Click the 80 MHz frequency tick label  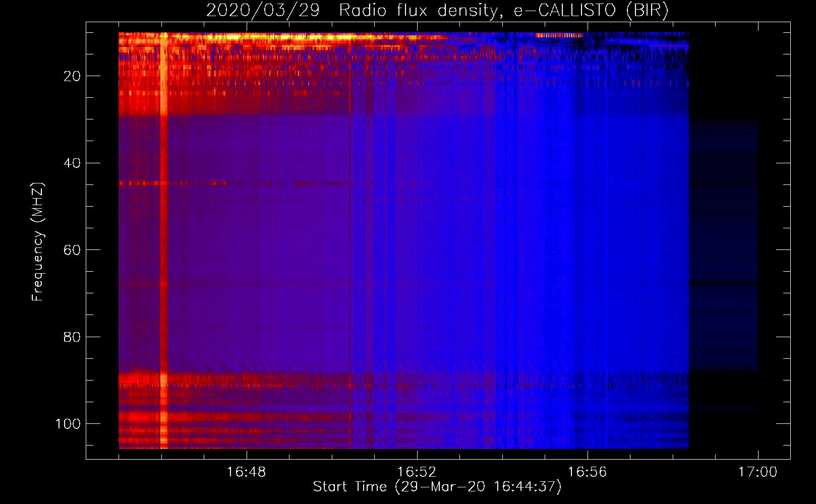(72, 337)
